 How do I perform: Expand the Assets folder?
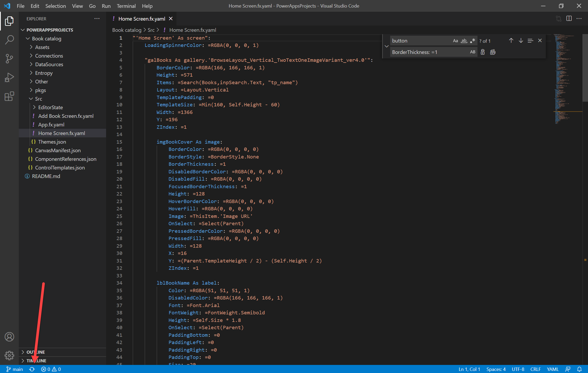point(42,47)
